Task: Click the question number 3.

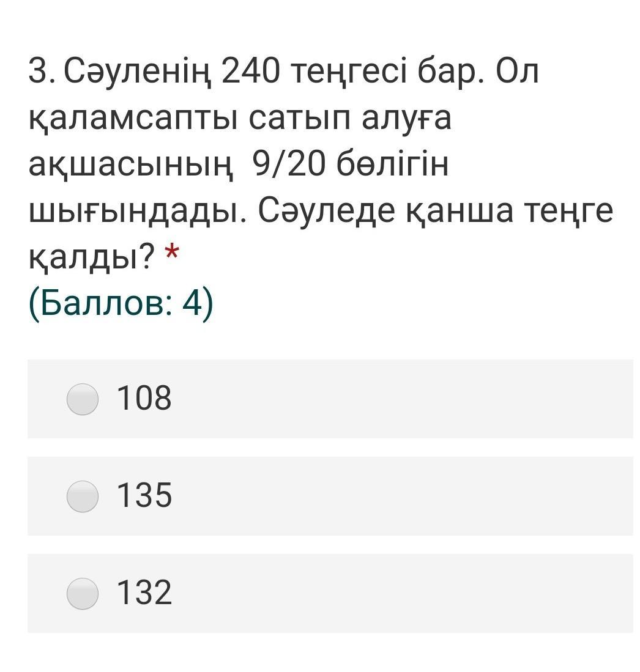Action: click(x=39, y=72)
